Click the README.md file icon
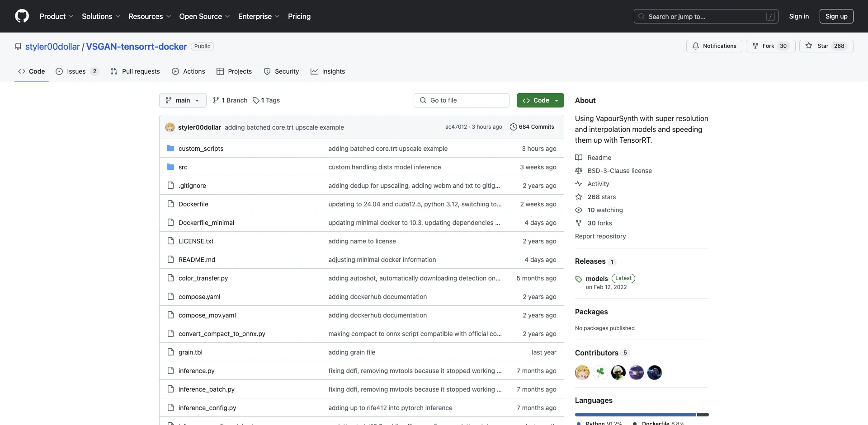The height and width of the screenshot is (425, 868). [x=170, y=259]
